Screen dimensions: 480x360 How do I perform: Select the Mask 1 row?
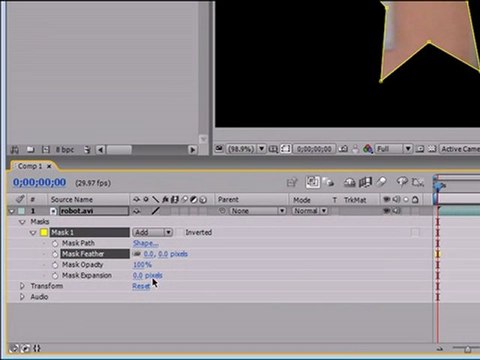click(90, 232)
